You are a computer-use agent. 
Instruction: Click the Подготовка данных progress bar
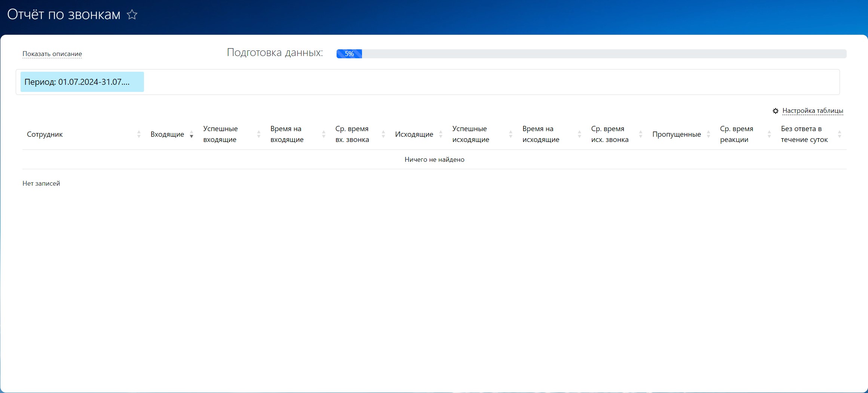[x=591, y=54]
